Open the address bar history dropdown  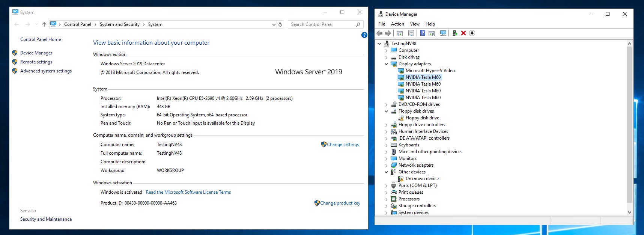tap(274, 24)
